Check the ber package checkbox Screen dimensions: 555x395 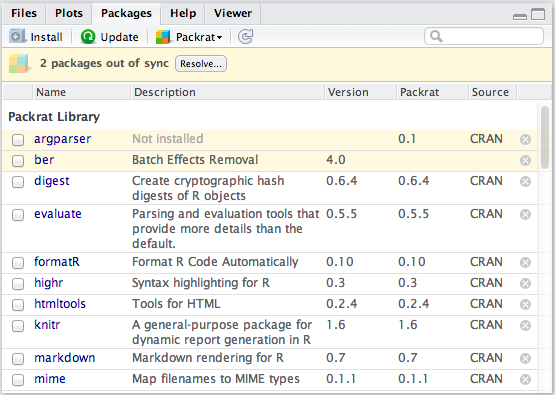(18, 161)
